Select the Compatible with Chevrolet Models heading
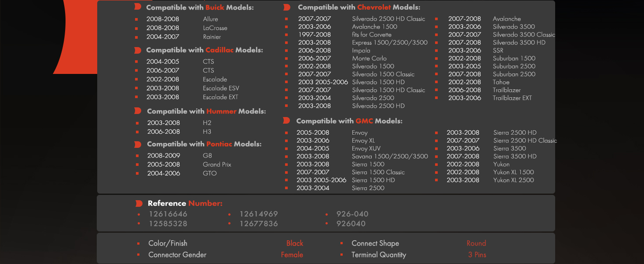The height and width of the screenshot is (264, 644). tap(359, 7)
